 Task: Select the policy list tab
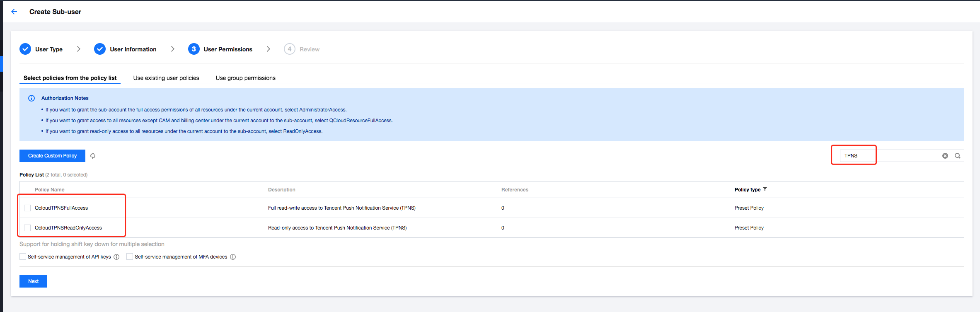pyautogui.click(x=70, y=78)
